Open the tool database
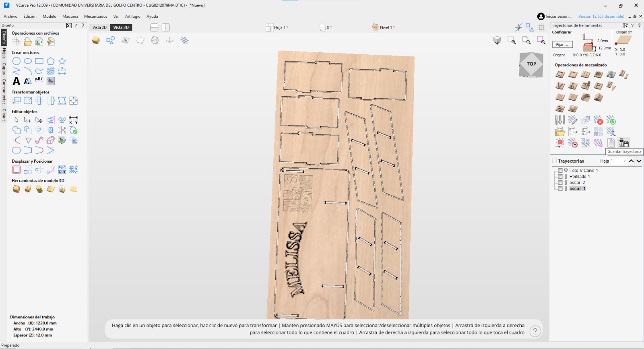The width and height of the screenshot is (644, 349). (560, 120)
